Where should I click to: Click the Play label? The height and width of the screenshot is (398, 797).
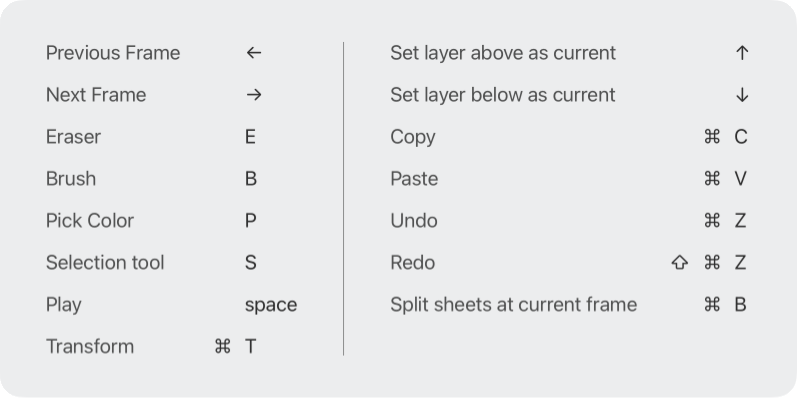click(x=64, y=305)
